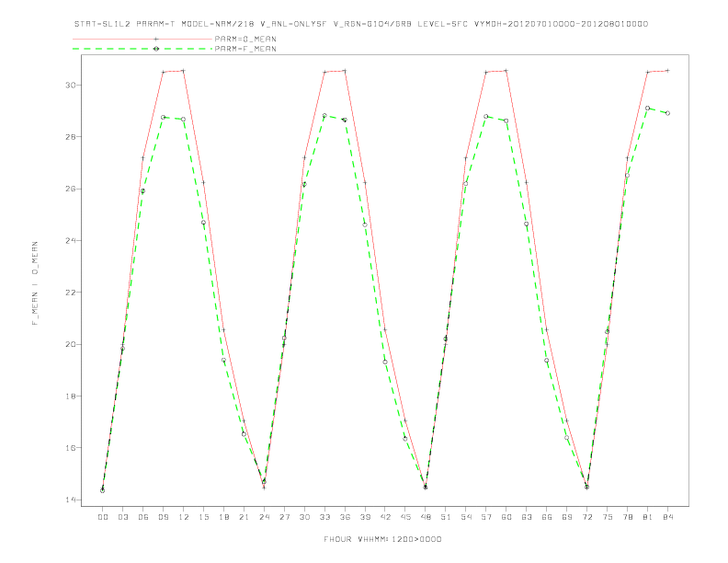728x563 pixels.
Task: Click the x-axis tick label 66
Action: (x=547, y=517)
